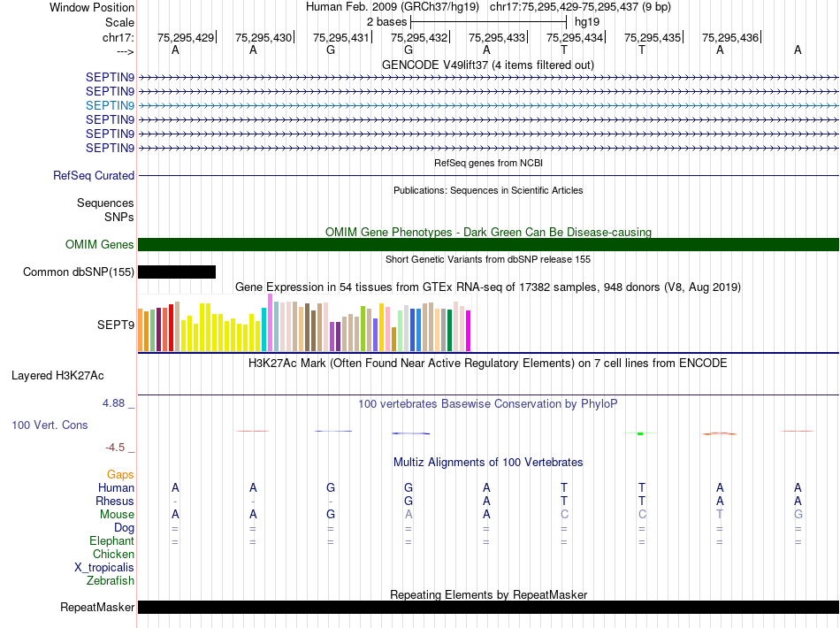Click the Rhesus species label
The height and width of the screenshot is (628, 840).
coord(115,502)
